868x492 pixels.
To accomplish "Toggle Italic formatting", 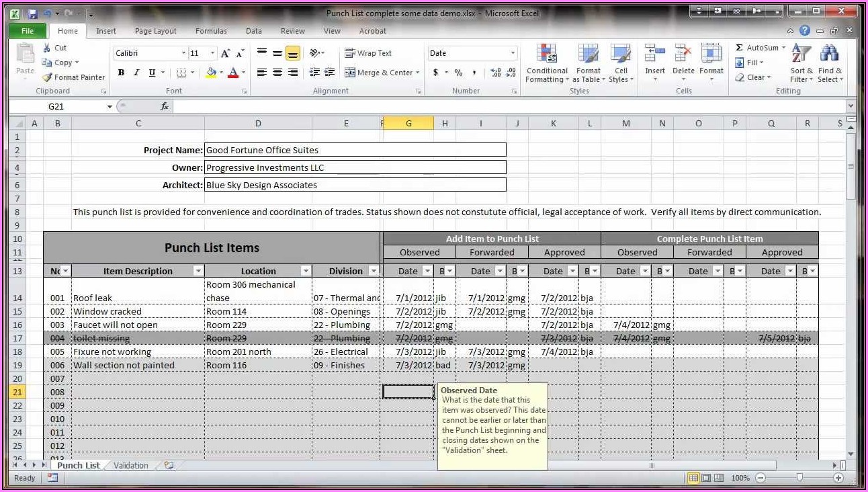I will tap(136, 73).
